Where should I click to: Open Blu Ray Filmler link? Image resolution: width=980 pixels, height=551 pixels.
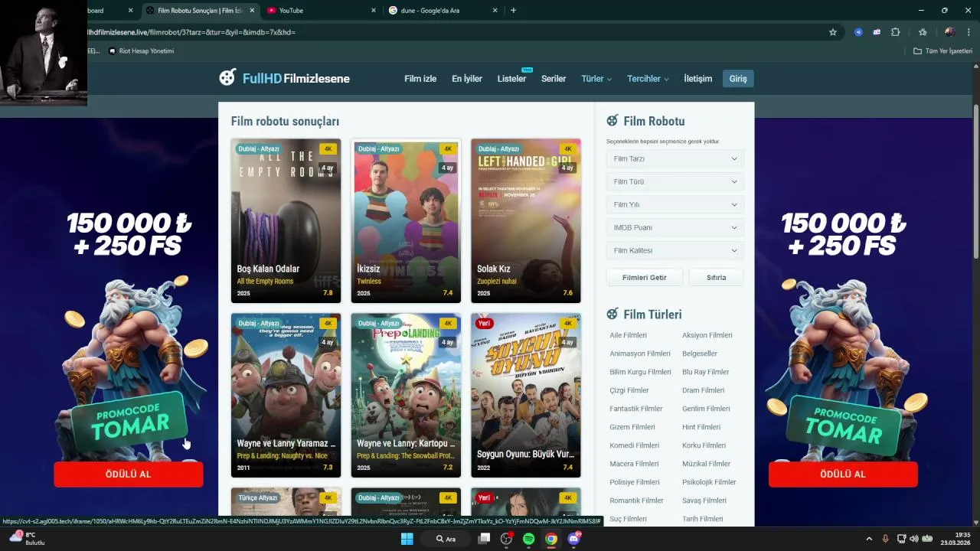click(x=705, y=372)
